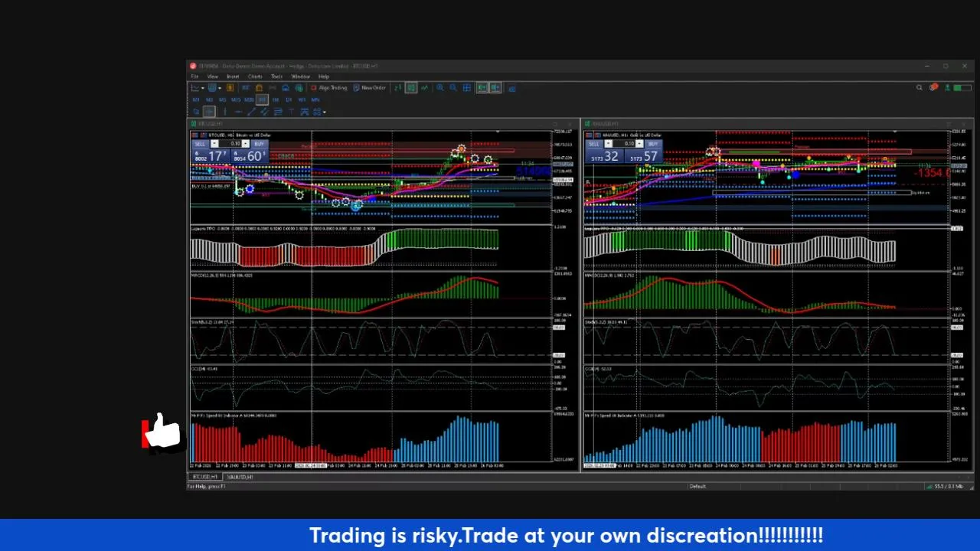The height and width of the screenshot is (551, 980).
Task: Open the objects list icon
Action: point(305,112)
